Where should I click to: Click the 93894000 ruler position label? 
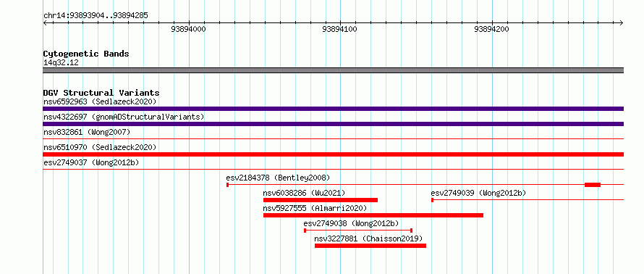189,29
